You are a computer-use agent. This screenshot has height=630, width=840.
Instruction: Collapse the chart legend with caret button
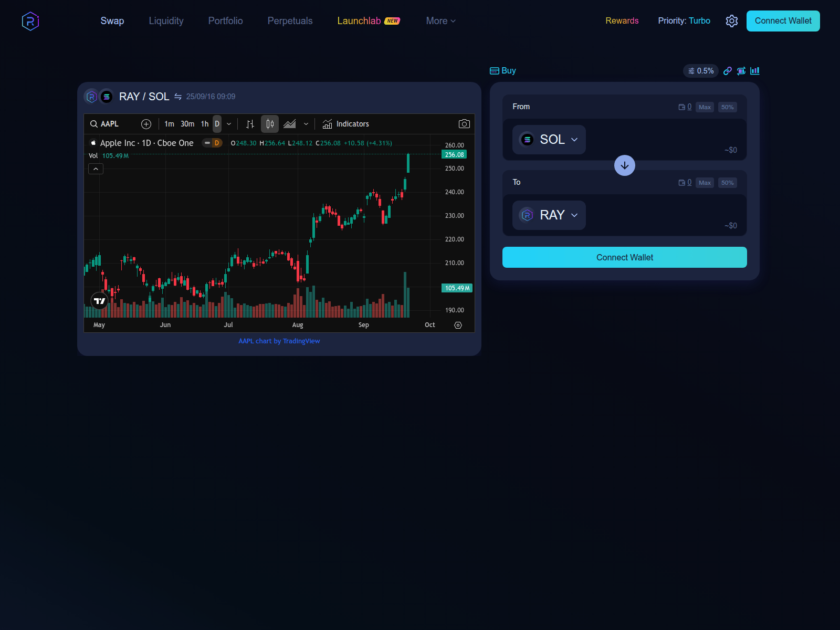coord(96,169)
